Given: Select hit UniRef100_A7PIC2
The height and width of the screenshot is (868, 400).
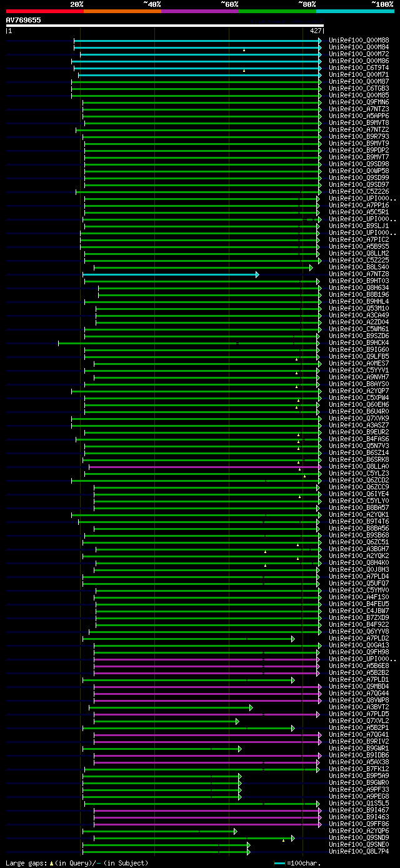Looking at the screenshot, I should [359, 240].
